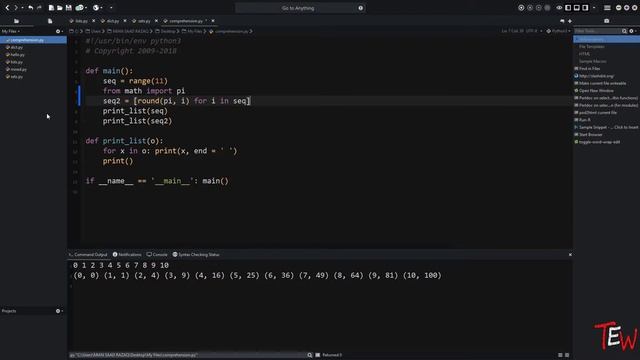
Task: Save the current file
Action: coord(69,8)
